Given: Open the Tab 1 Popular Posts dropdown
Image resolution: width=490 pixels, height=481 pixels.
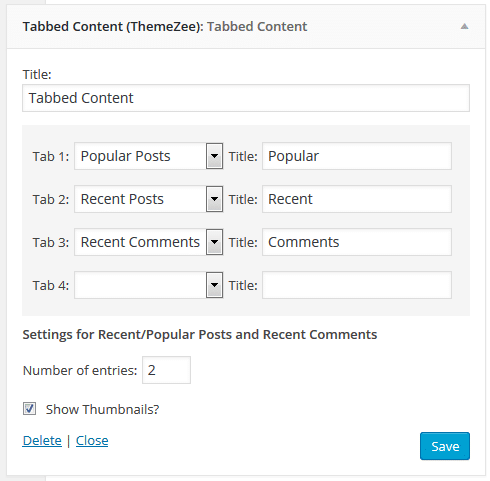Looking at the screenshot, I should point(148,156).
